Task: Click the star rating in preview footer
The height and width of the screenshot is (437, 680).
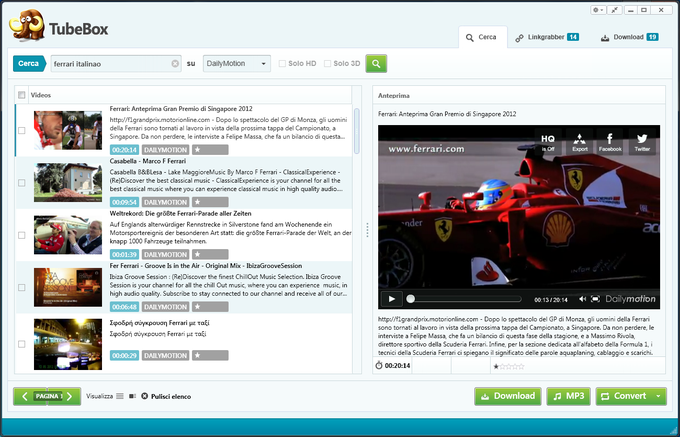Action: click(509, 366)
